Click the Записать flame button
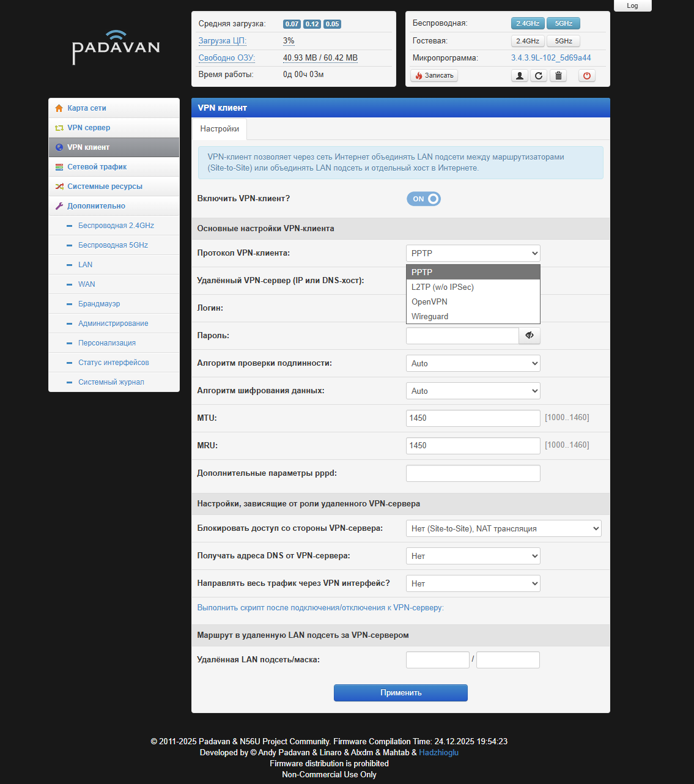Viewport: 694px width, 784px height. (434, 76)
